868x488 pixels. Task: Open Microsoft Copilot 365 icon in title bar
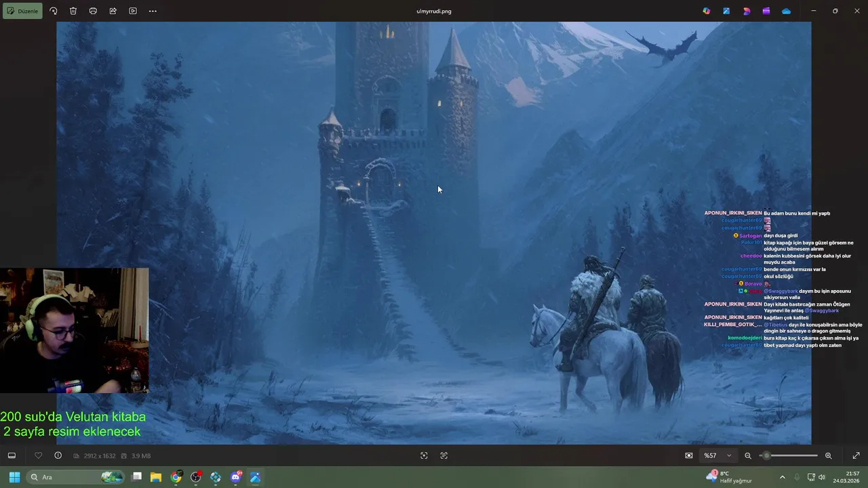[707, 11]
